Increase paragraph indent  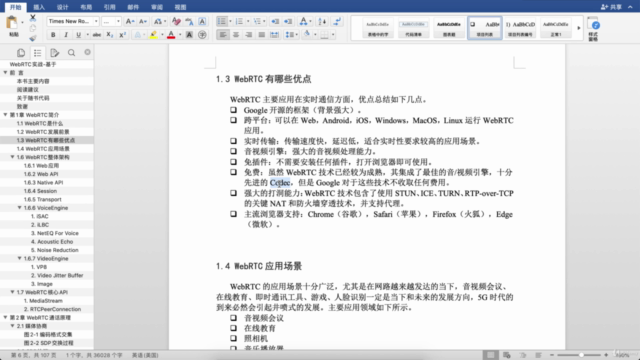(x=288, y=21)
